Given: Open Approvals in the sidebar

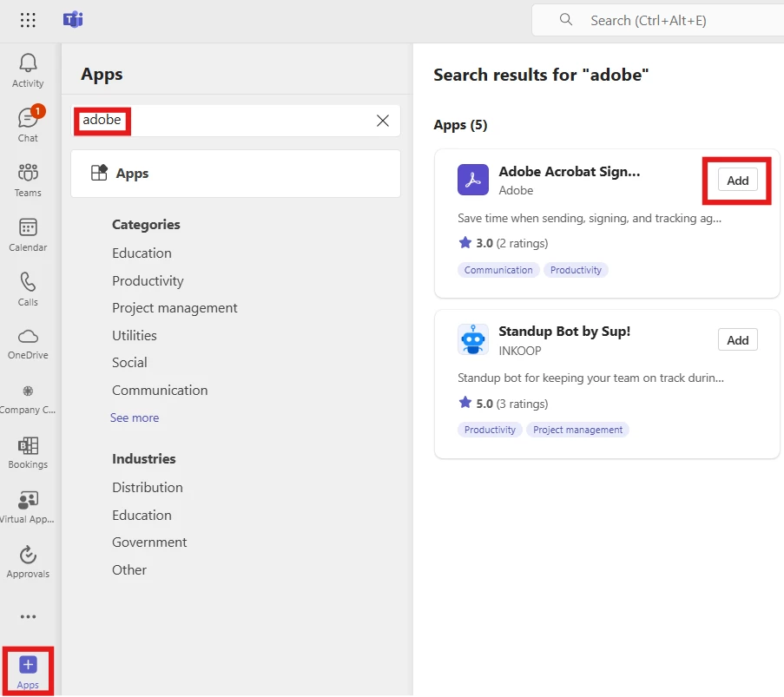Looking at the screenshot, I should pyautogui.click(x=28, y=562).
